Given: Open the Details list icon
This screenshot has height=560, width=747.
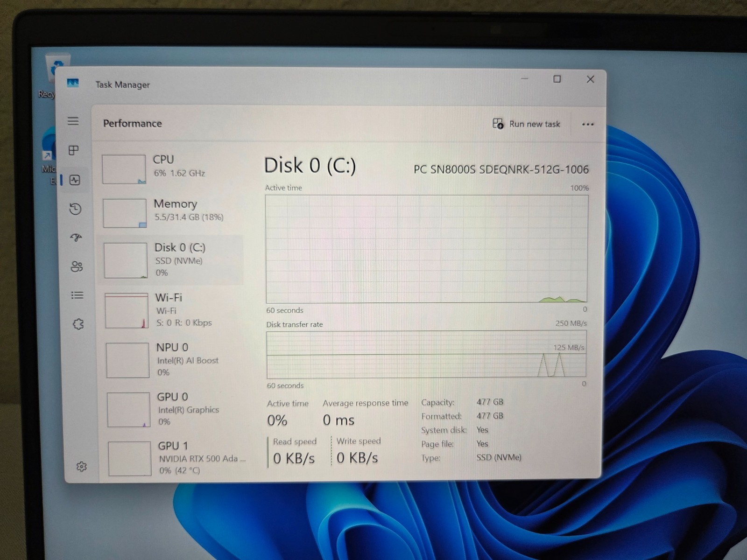Looking at the screenshot, I should tap(77, 295).
